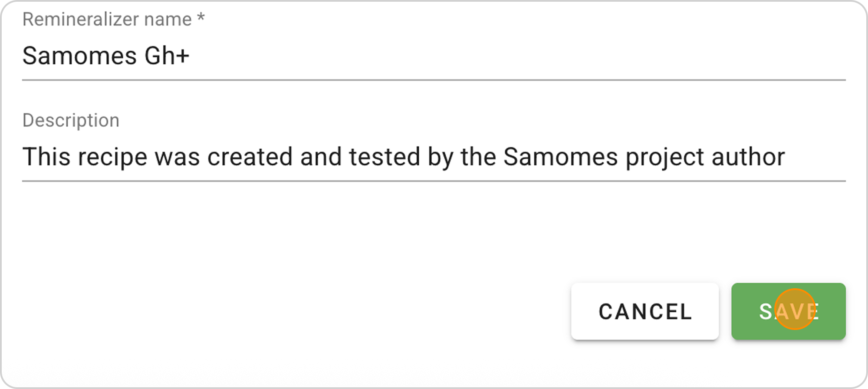Screen dimensions: 868x389
Task: Click "Gh+" in the remineralizer name
Action: 167,56
